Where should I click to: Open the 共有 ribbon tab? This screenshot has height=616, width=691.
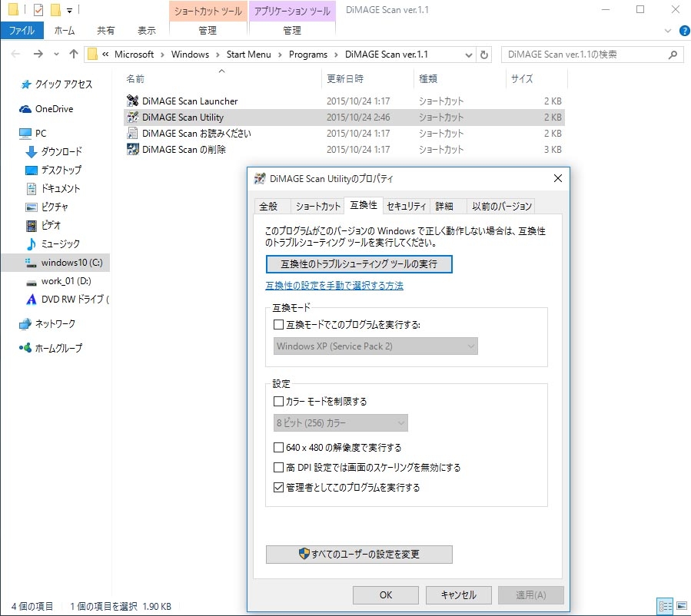106,31
